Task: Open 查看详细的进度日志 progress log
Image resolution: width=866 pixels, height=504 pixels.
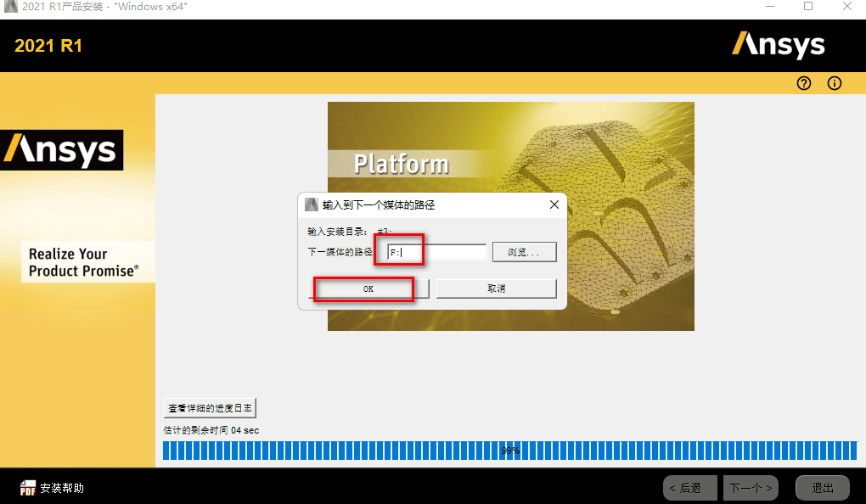Action: (x=209, y=407)
